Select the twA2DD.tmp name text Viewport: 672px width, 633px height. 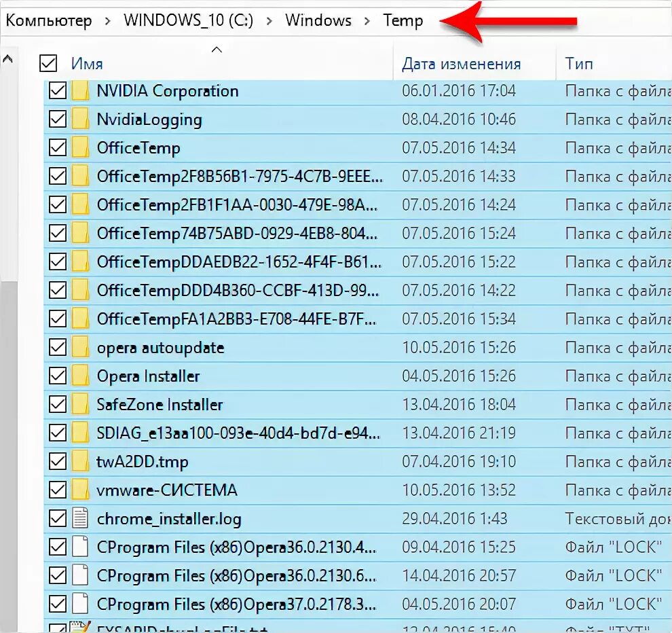coord(143,462)
